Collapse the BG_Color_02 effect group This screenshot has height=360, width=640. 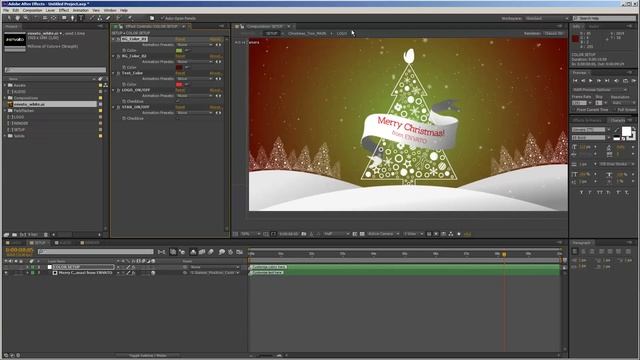[x=113, y=56]
